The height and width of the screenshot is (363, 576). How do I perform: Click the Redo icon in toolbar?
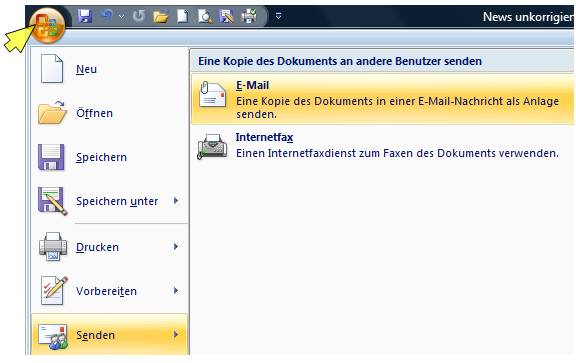point(139,16)
